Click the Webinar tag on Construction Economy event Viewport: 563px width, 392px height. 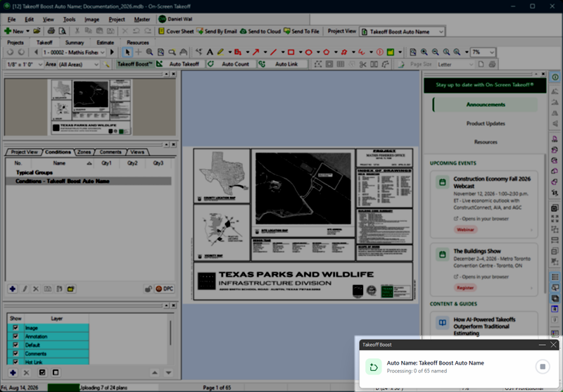pos(465,229)
